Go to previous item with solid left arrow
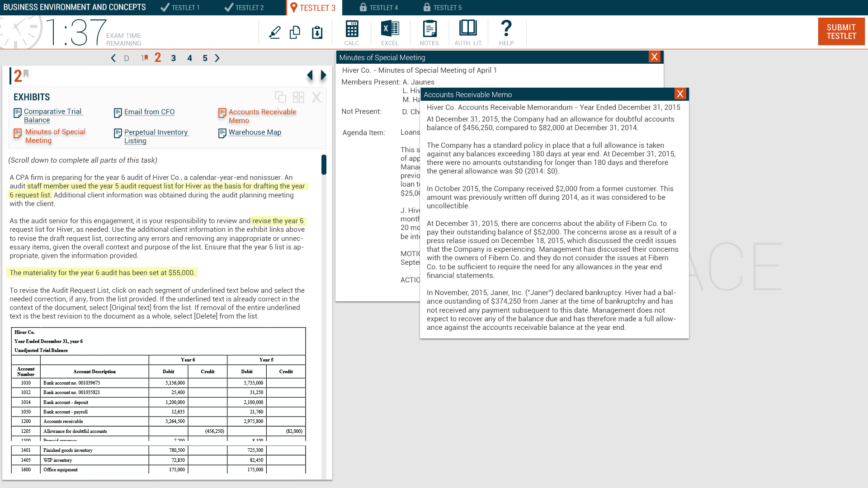Viewport: 868px width, 488px height. tap(310, 75)
